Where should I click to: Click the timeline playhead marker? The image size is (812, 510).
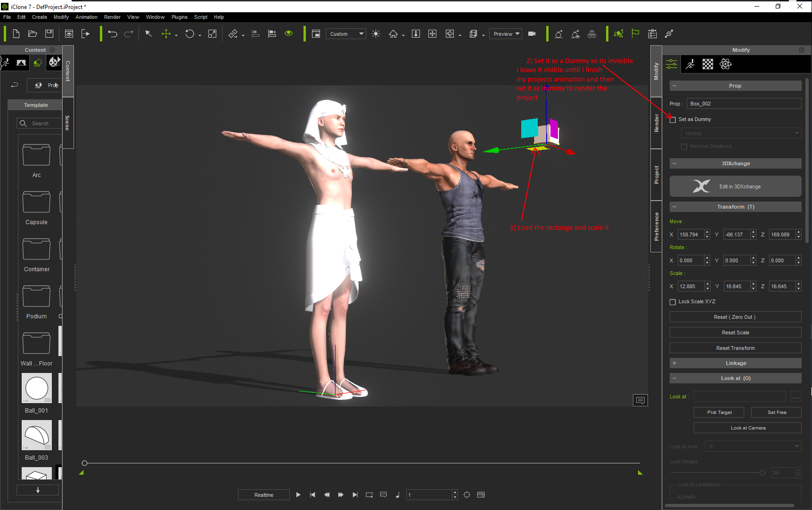point(84,463)
